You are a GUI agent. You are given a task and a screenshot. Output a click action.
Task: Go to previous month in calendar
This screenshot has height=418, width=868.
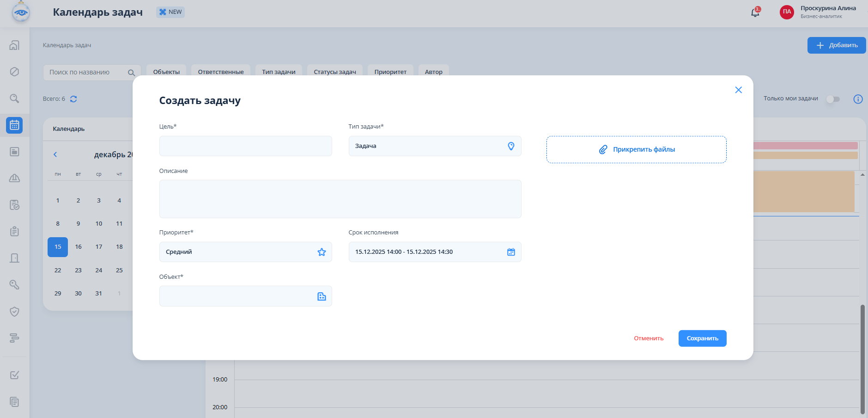click(55, 154)
